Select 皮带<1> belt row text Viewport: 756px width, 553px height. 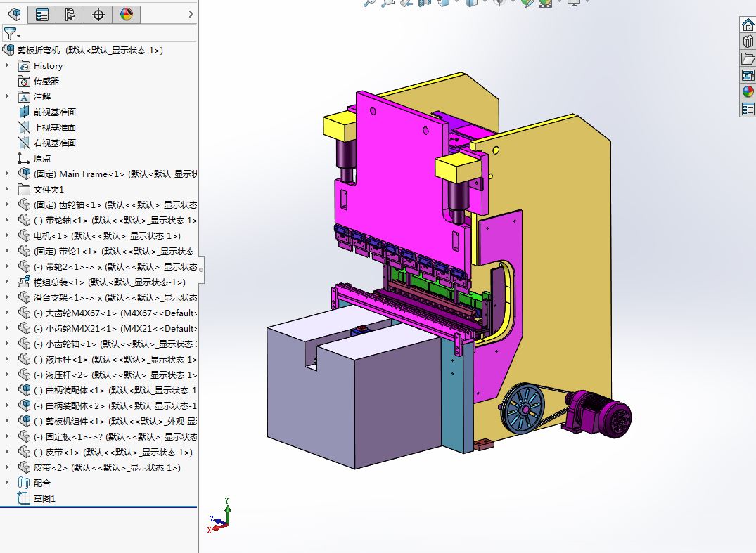click(113, 453)
